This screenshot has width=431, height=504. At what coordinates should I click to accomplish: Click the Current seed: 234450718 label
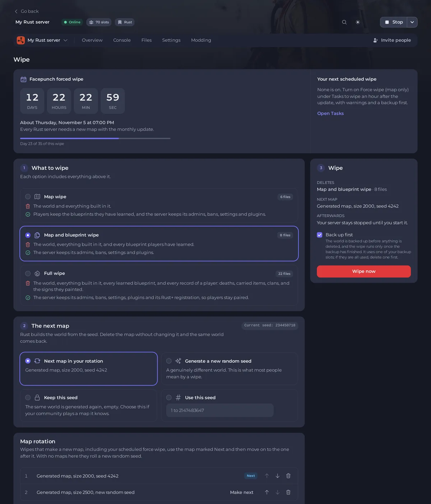point(270,325)
